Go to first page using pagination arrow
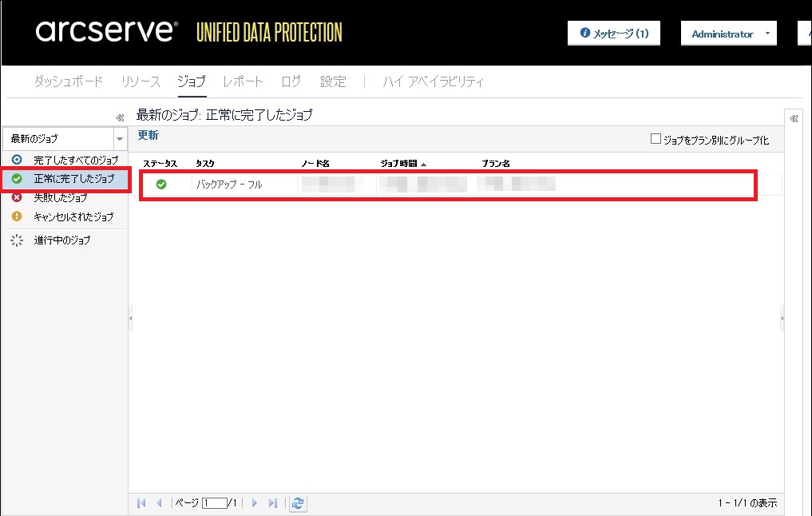Screen dimensions: 812x516 [x=142, y=503]
